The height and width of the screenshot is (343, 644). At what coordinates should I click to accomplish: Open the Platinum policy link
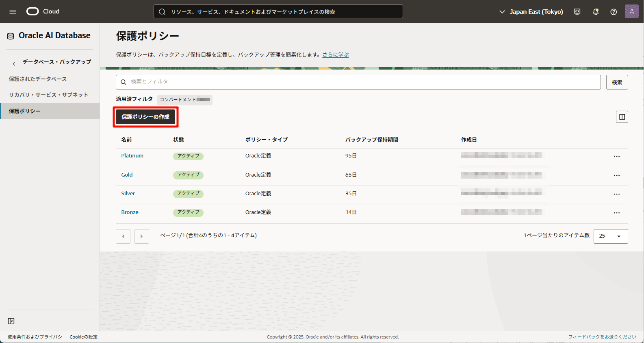click(132, 156)
